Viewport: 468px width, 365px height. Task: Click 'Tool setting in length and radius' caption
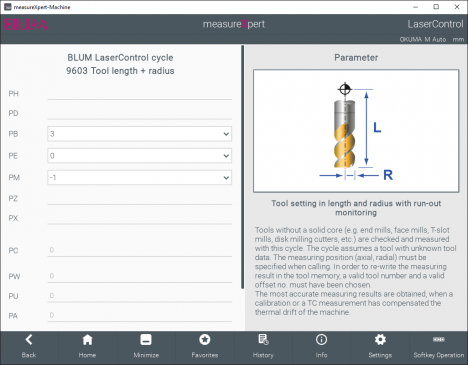[356, 208]
